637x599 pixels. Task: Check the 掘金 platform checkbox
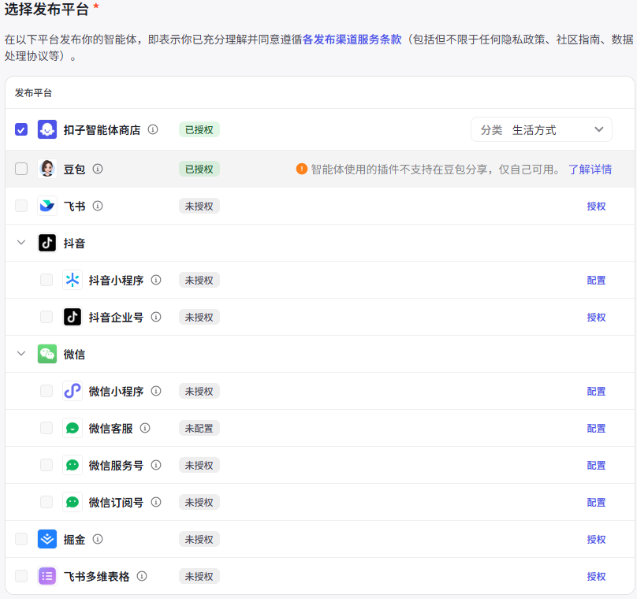click(21, 539)
